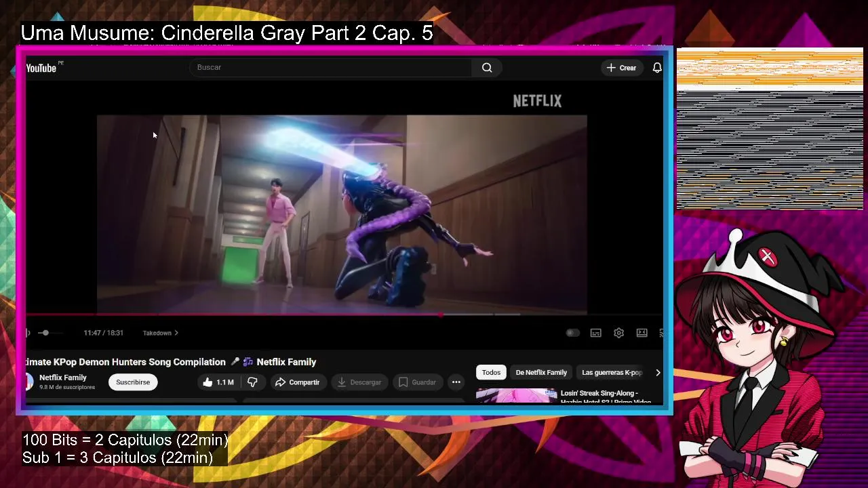
Task: Open the three-dot more actions menu
Action: [456, 382]
